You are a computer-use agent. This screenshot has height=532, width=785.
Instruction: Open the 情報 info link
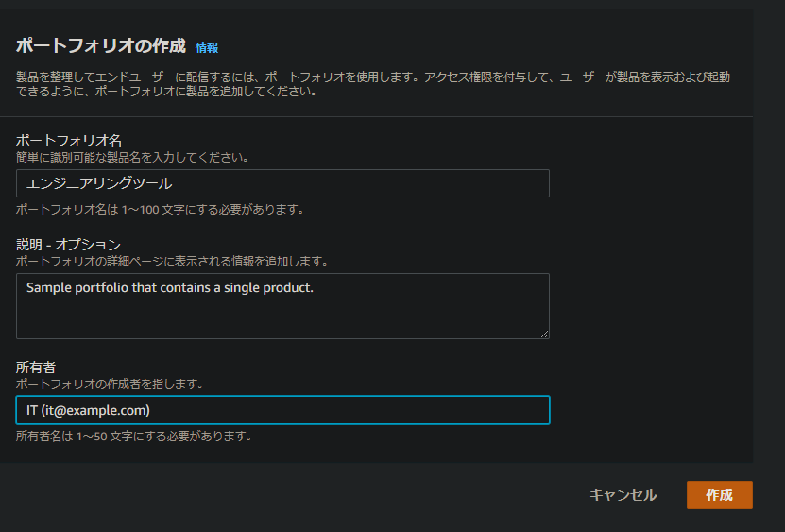[x=207, y=47]
